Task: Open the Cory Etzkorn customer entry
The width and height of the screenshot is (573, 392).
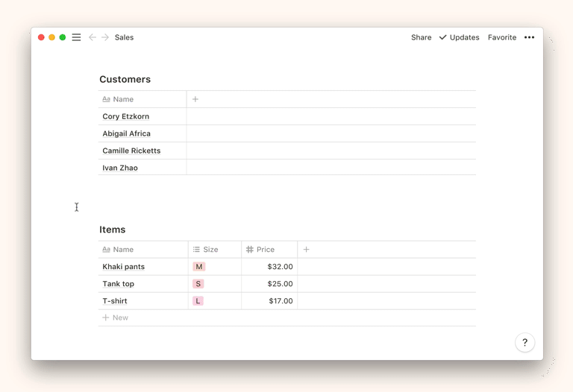Action: tap(126, 117)
